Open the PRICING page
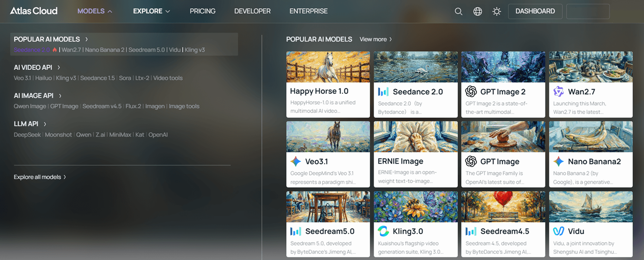 tap(202, 11)
